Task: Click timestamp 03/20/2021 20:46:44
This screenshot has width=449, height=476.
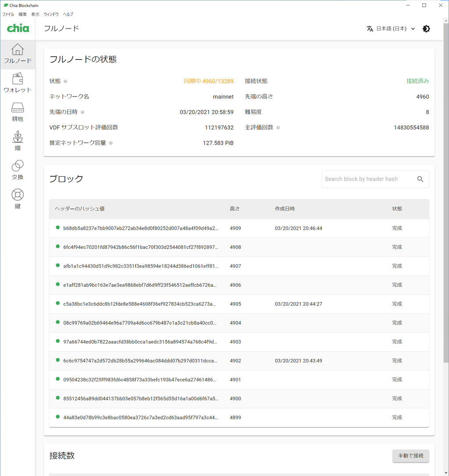Action: [x=299, y=228]
